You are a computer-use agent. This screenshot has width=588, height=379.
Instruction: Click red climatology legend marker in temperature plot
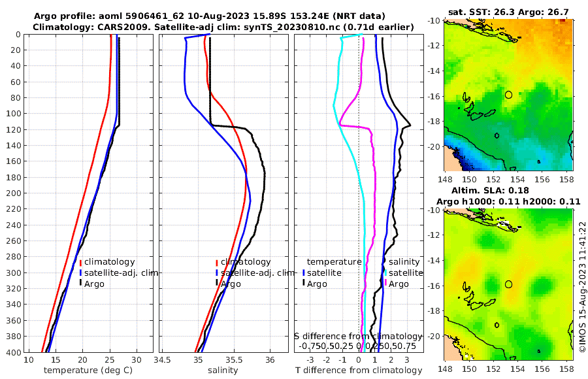coord(80,262)
